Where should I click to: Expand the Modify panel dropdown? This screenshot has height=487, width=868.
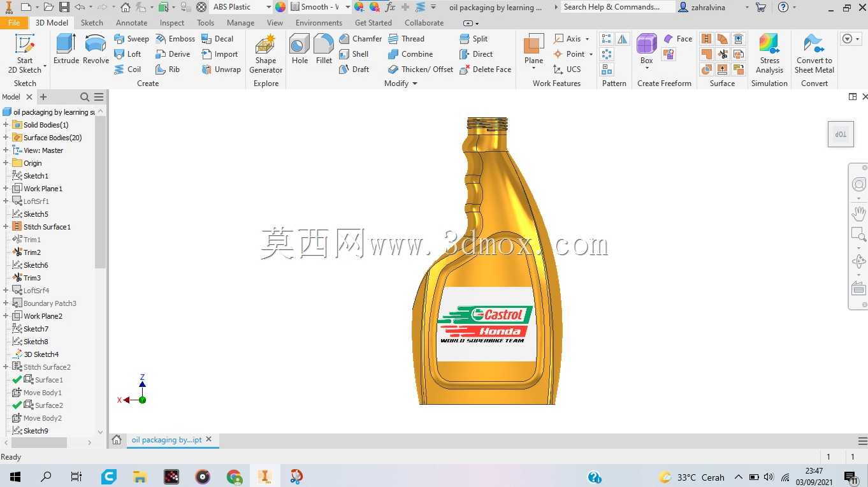coord(415,84)
